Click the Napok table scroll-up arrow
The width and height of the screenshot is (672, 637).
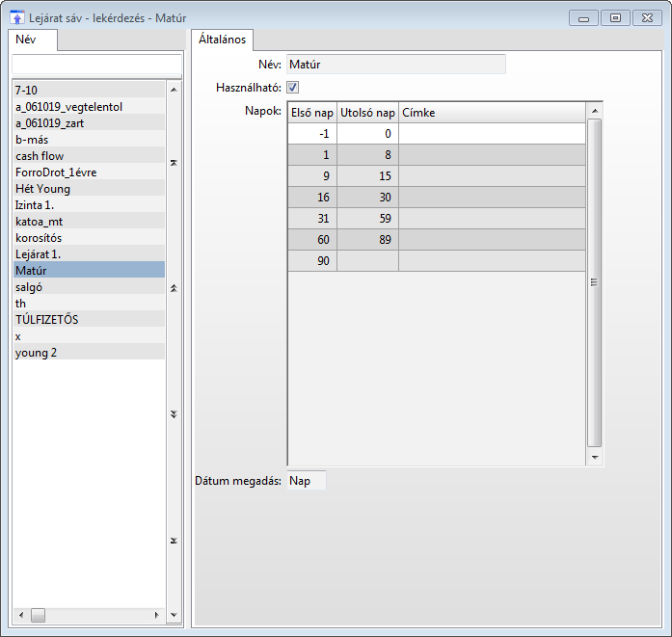pos(595,111)
